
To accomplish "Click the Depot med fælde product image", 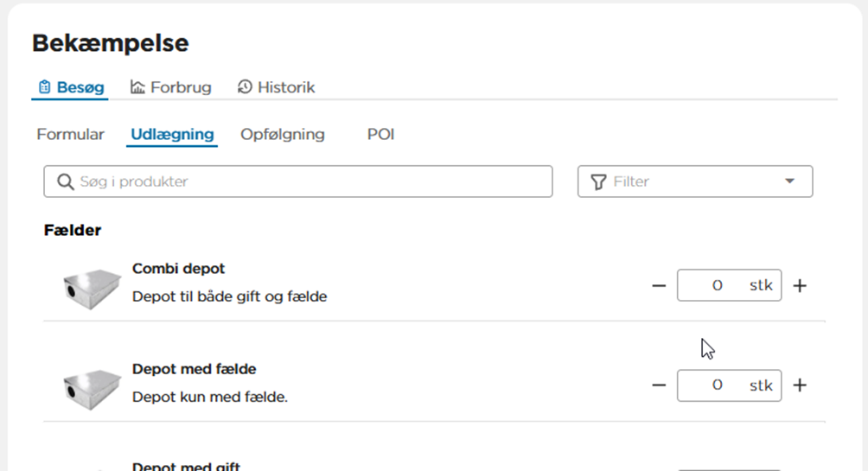I will [x=93, y=385].
